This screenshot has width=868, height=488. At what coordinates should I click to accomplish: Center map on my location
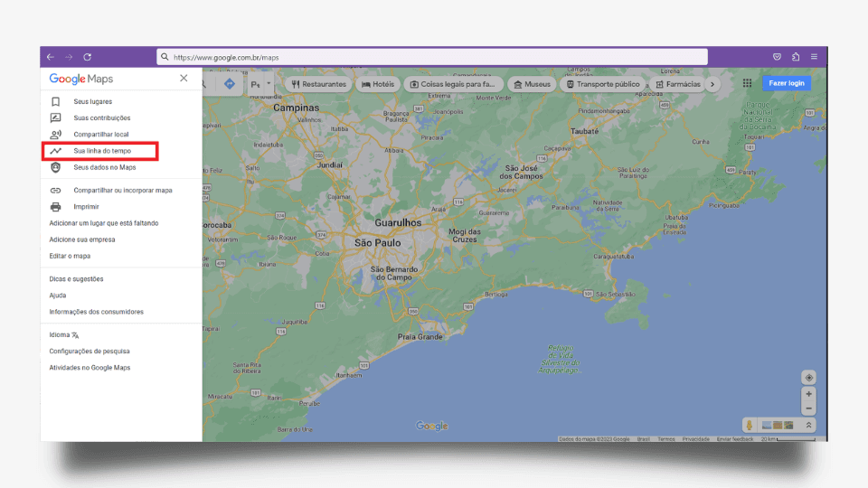point(808,378)
